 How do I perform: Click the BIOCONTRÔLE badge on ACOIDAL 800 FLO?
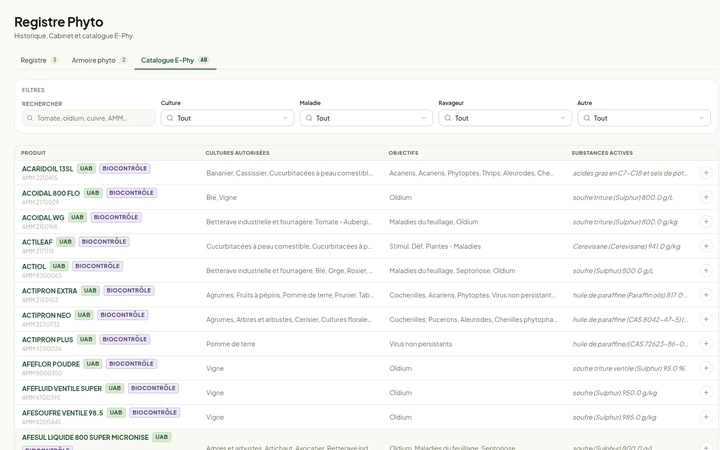click(x=131, y=193)
